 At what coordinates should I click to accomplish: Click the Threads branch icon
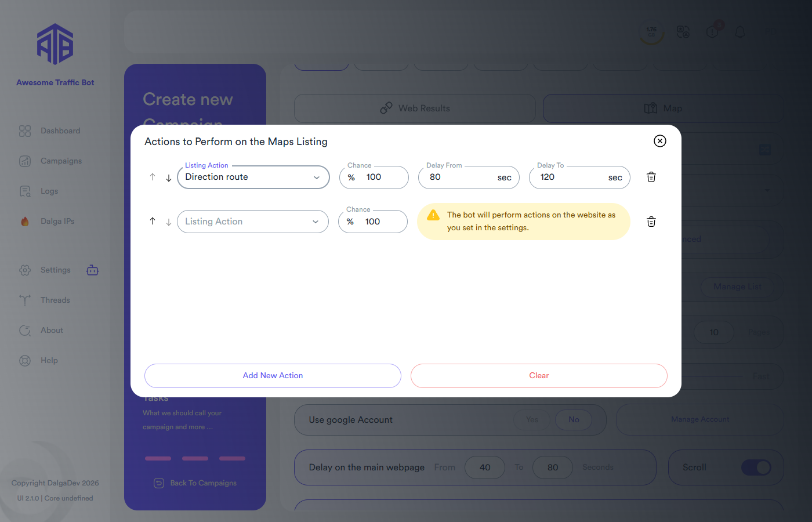(x=25, y=300)
